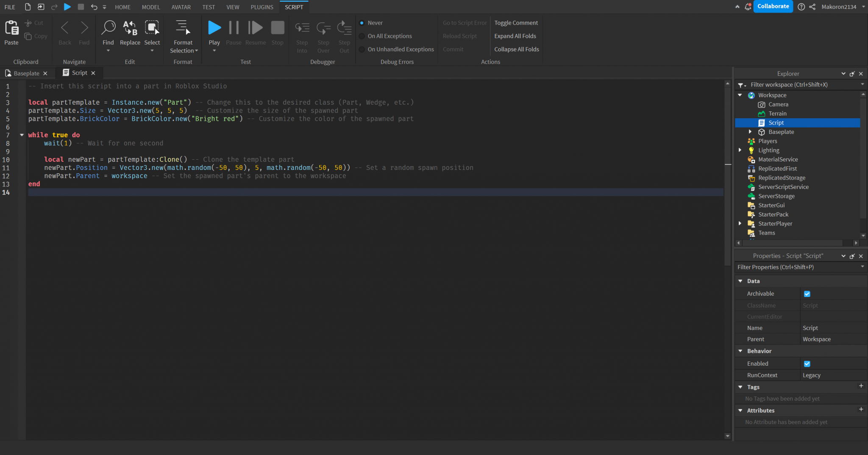
Task: Click Format Selection icon
Action: tap(183, 28)
